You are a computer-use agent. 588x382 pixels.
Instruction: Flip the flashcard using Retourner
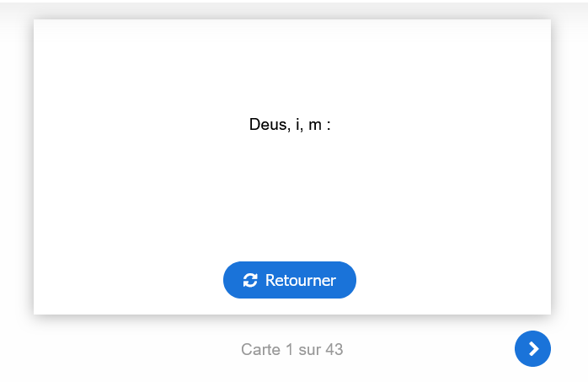[290, 280]
